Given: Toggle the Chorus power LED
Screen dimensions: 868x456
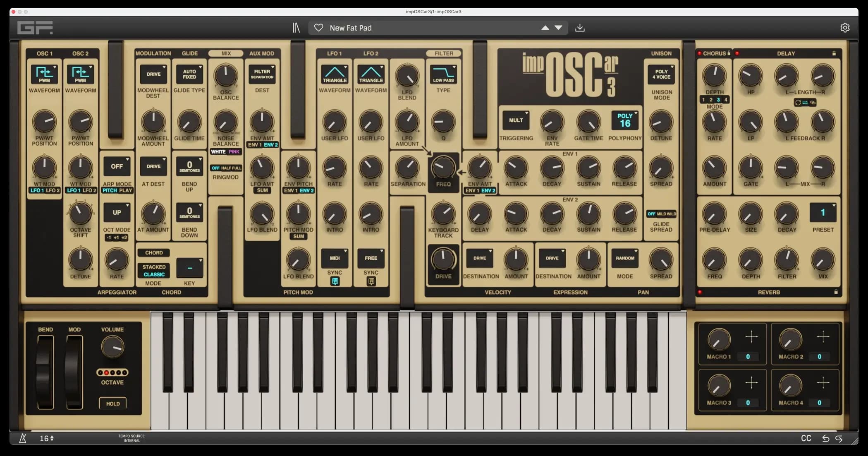Looking at the screenshot, I should click(700, 53).
